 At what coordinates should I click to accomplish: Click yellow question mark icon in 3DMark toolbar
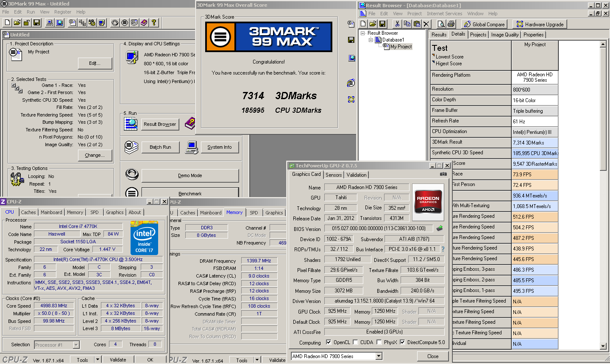pyautogui.click(x=154, y=23)
